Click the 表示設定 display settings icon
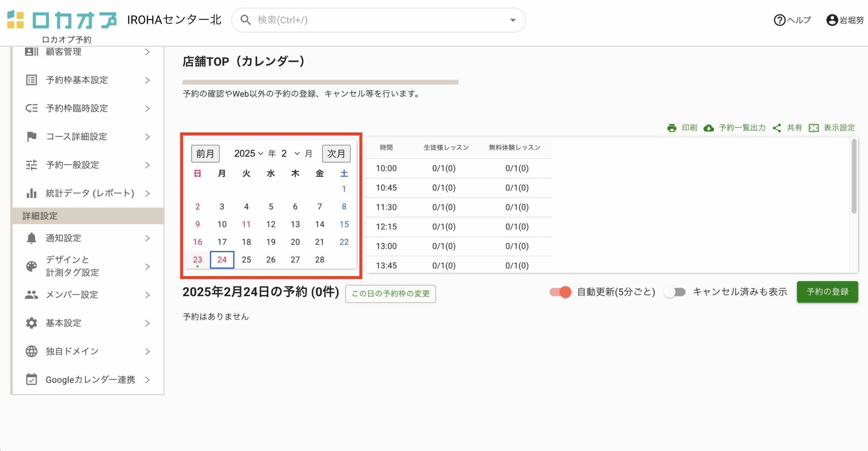 click(x=813, y=128)
